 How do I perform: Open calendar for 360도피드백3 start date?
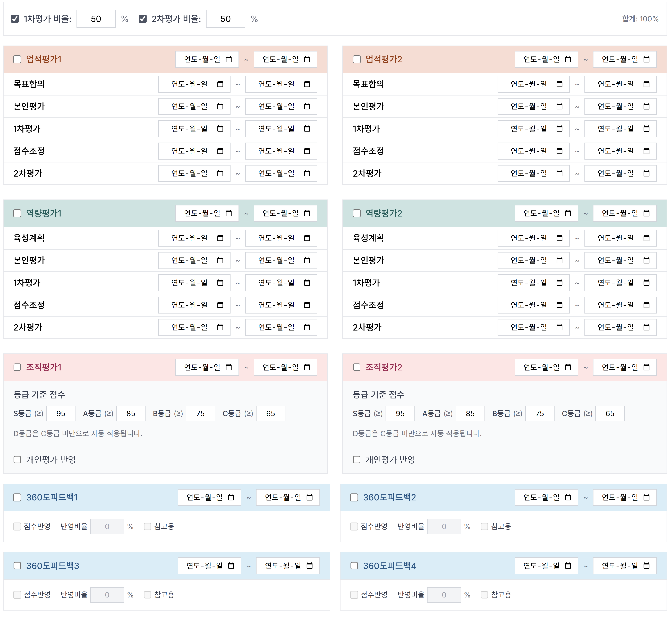click(231, 566)
